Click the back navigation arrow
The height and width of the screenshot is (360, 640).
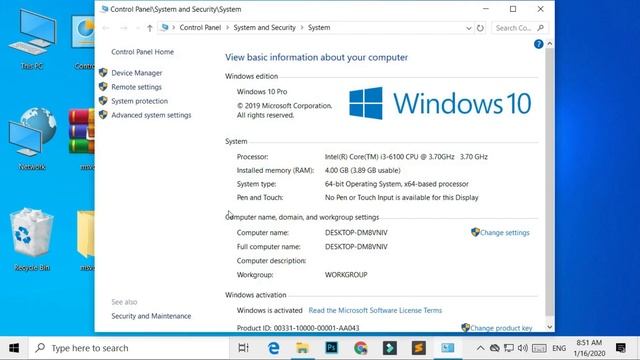[106, 28]
